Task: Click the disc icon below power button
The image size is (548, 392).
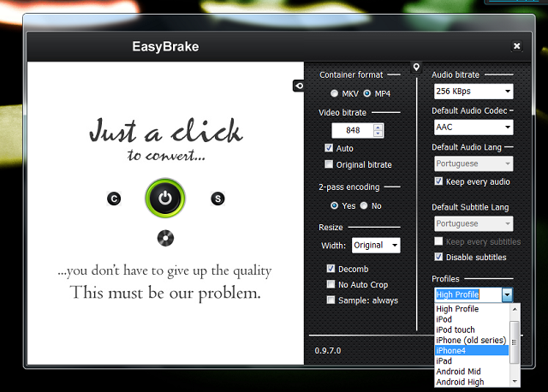Action: 165,238
